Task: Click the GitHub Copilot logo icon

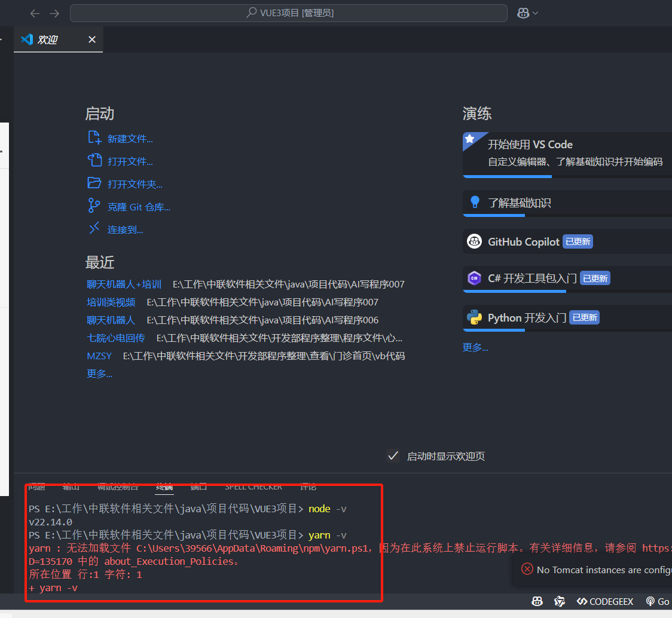Action: (475, 241)
